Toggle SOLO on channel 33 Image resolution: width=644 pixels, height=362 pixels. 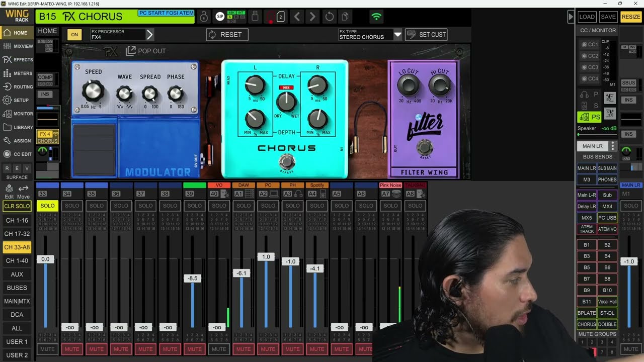(x=47, y=206)
